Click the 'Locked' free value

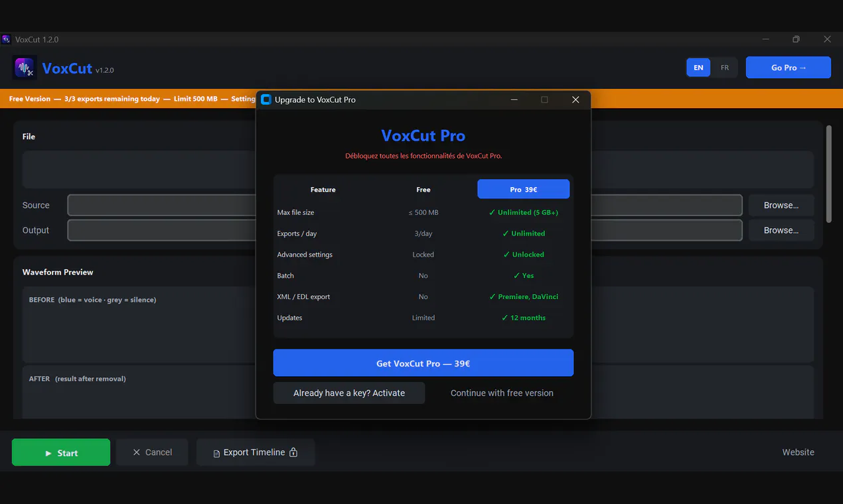(423, 255)
